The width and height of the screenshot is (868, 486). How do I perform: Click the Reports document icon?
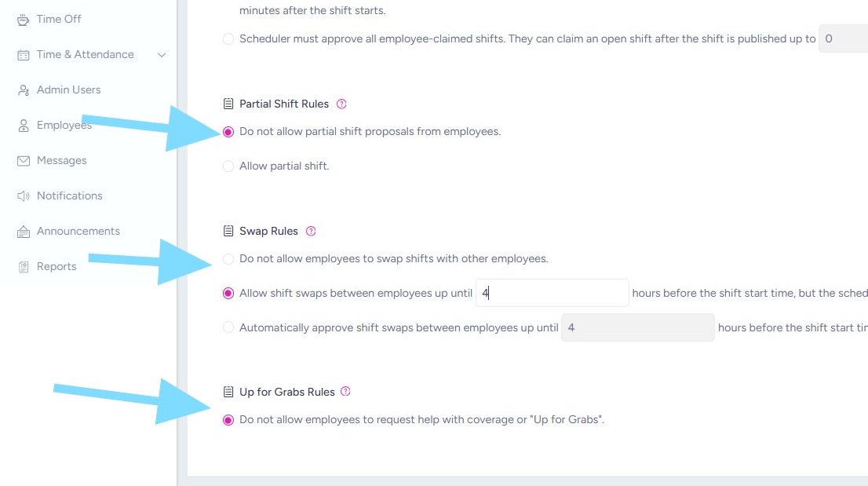tap(23, 267)
